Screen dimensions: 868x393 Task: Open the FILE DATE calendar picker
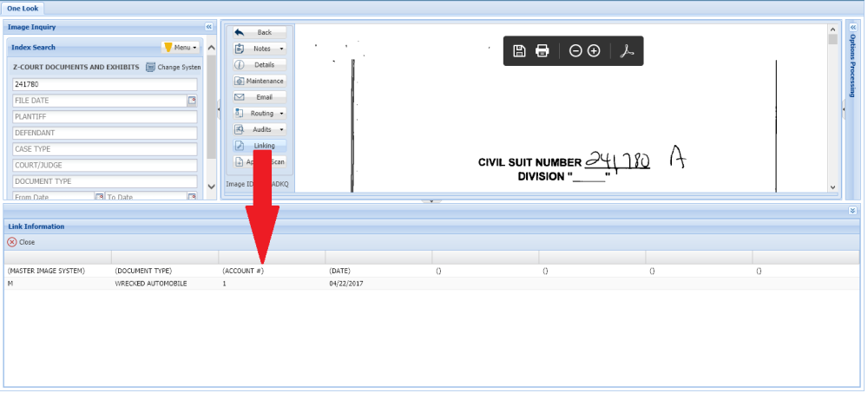tap(192, 101)
